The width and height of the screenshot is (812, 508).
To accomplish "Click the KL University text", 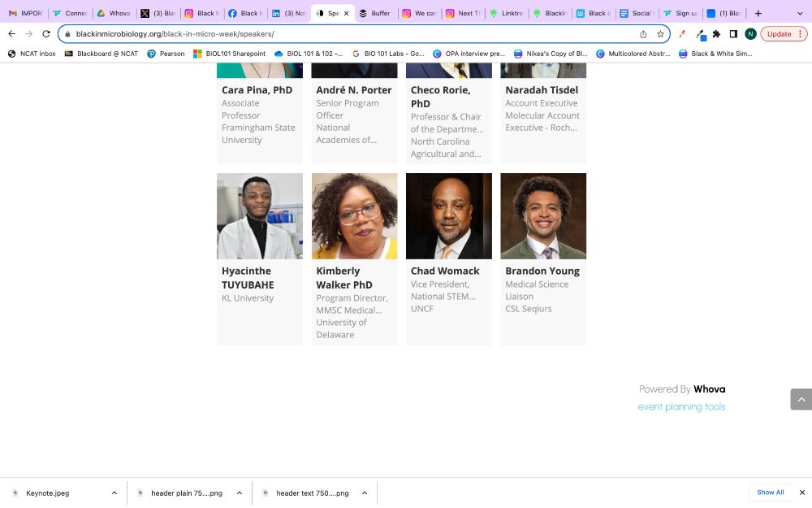I will coord(248,298).
